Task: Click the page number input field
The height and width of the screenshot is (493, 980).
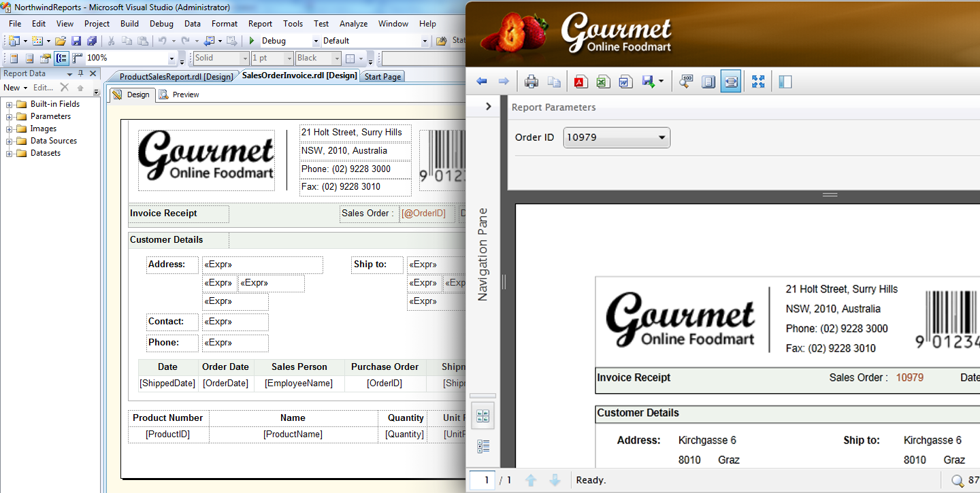Action: pos(482,480)
